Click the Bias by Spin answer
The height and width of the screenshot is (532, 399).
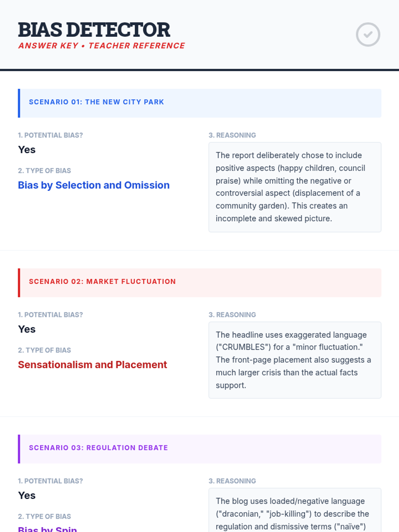coord(48,529)
